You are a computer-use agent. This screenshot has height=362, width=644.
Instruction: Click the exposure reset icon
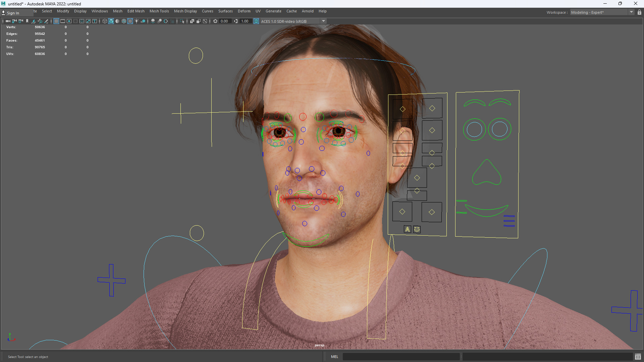215,21
